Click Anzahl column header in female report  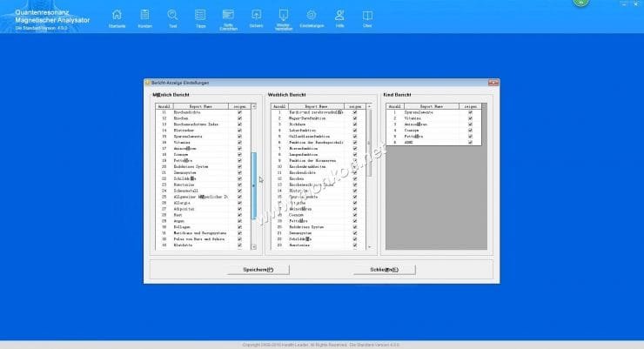(279, 106)
